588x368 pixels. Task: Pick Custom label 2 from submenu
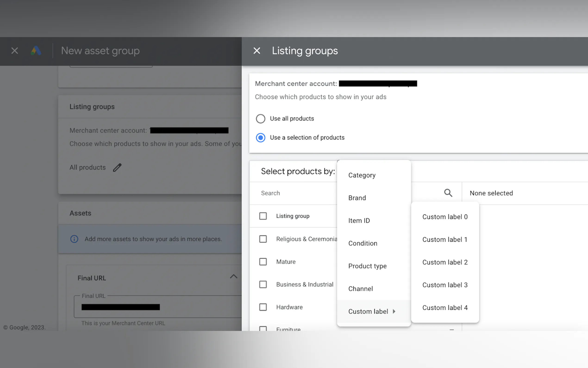point(444,262)
